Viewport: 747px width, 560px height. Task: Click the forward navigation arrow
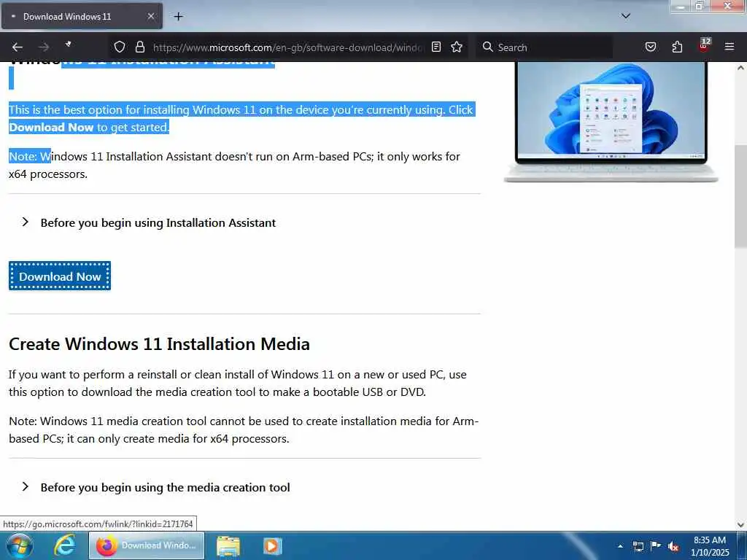pos(44,47)
